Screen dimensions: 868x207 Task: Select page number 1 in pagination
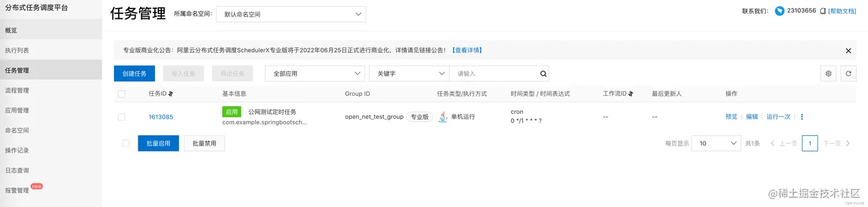[809, 143]
